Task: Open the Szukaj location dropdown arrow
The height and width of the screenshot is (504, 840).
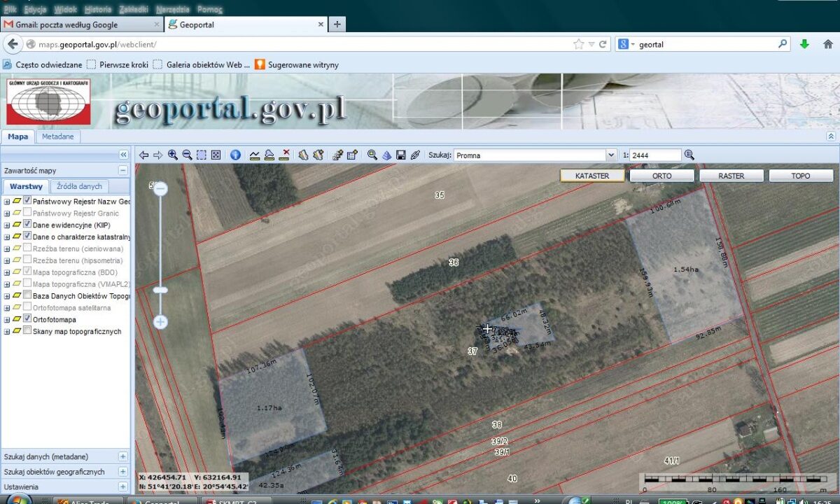Action: [x=610, y=155]
